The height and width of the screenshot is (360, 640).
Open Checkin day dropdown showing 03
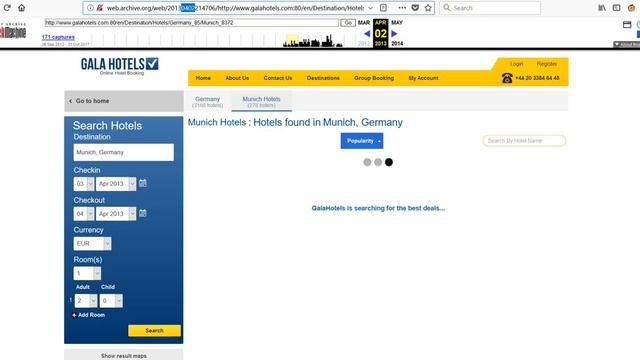coord(84,184)
